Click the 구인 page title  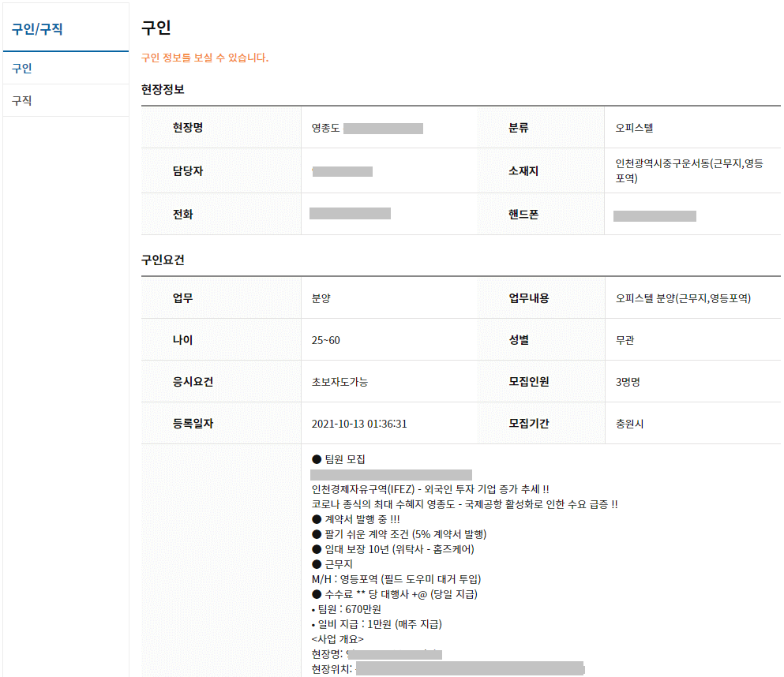point(153,28)
